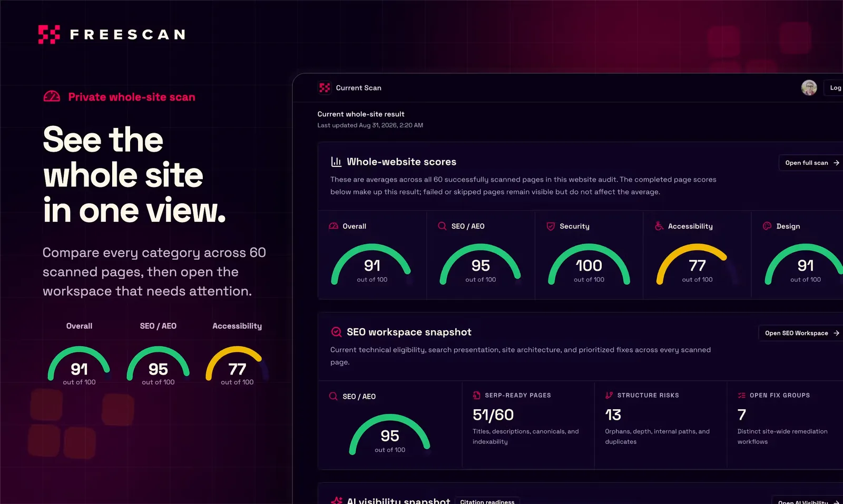Click the Open Fix Groups list icon
Image resolution: width=843 pixels, height=504 pixels.
742,395
